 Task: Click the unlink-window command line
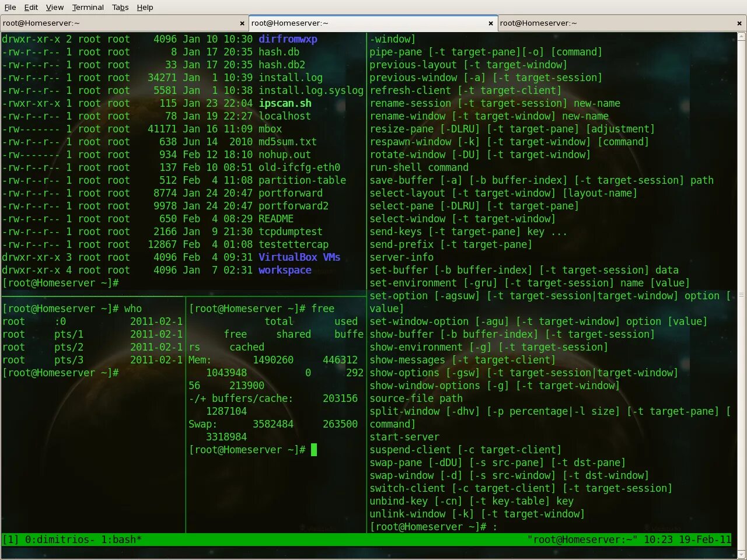(477, 514)
